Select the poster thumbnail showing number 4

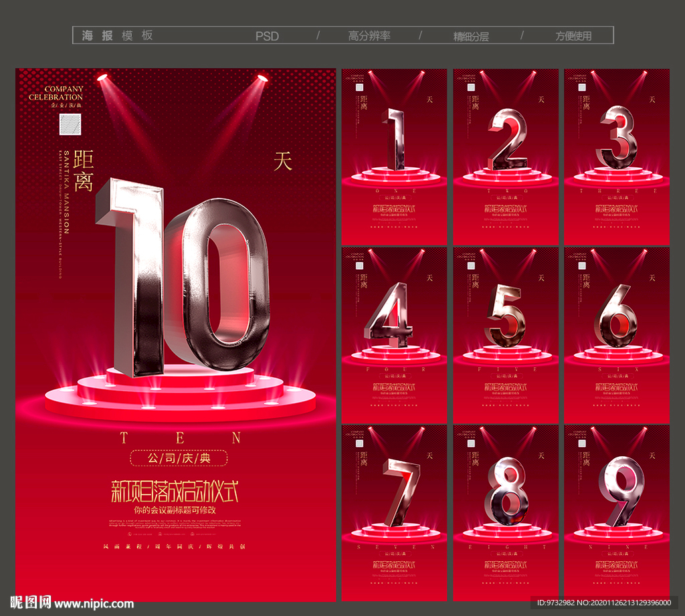394,335
